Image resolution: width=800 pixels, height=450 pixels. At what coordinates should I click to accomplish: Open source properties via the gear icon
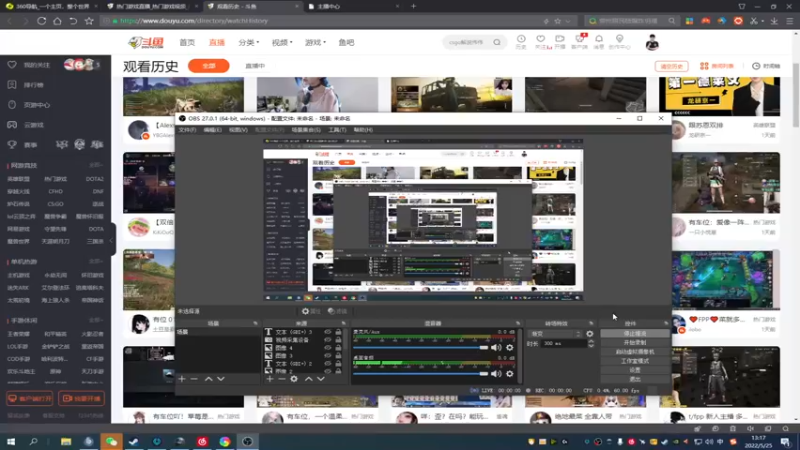(x=294, y=379)
